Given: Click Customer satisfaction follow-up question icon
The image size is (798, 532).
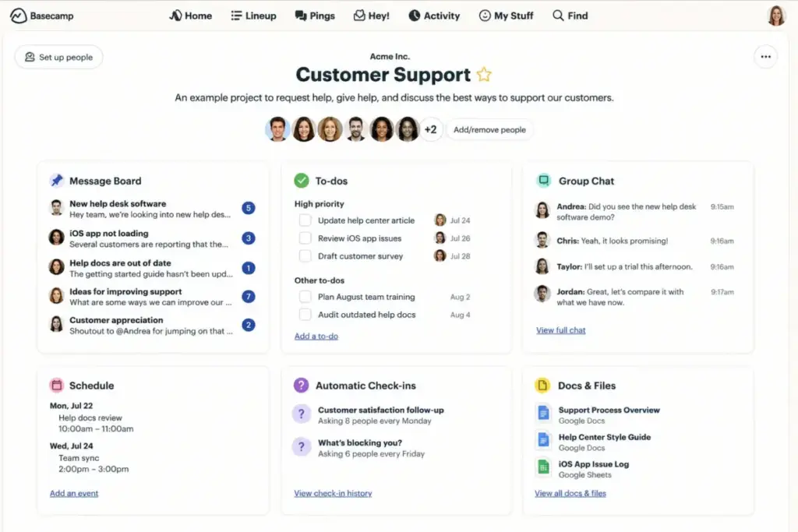Looking at the screenshot, I should pos(302,414).
